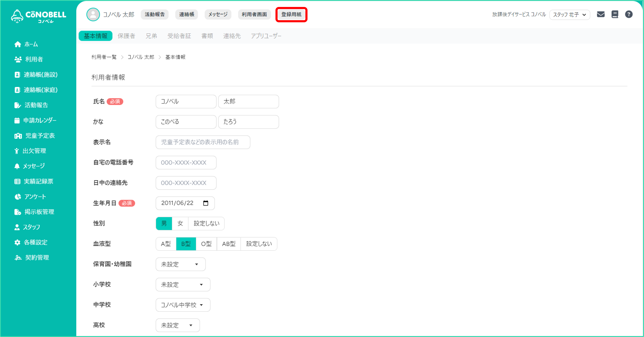Click the 活動報告 sidebar document icon
The height and width of the screenshot is (337, 644).
[17, 105]
